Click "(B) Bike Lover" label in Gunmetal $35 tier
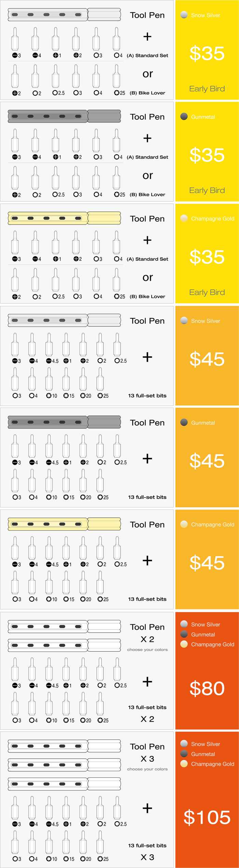This screenshot has height=868, width=239. (147, 195)
